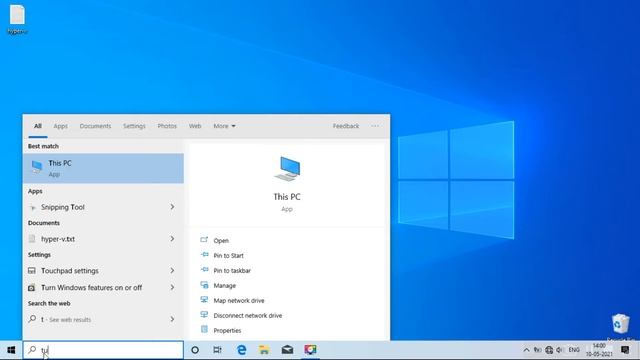
Task: Select the 't' See web results entry
Action: pyautogui.click(x=96, y=320)
